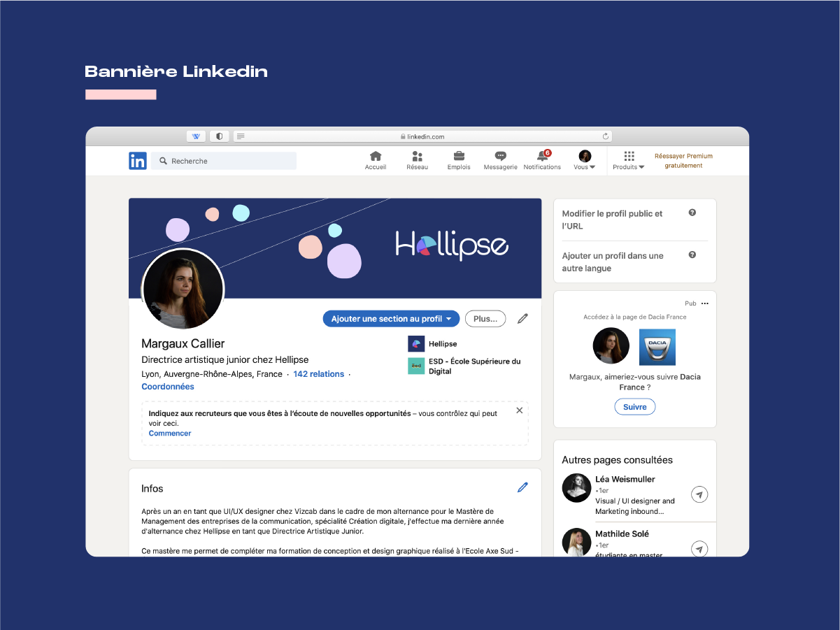Follow Dacia France with Suivre button
This screenshot has height=630, width=840.
(634, 407)
